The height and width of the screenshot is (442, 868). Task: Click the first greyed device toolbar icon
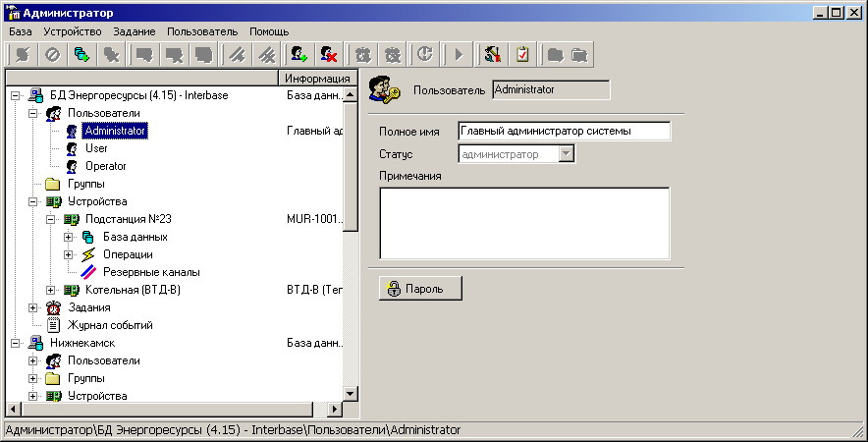[x=144, y=54]
